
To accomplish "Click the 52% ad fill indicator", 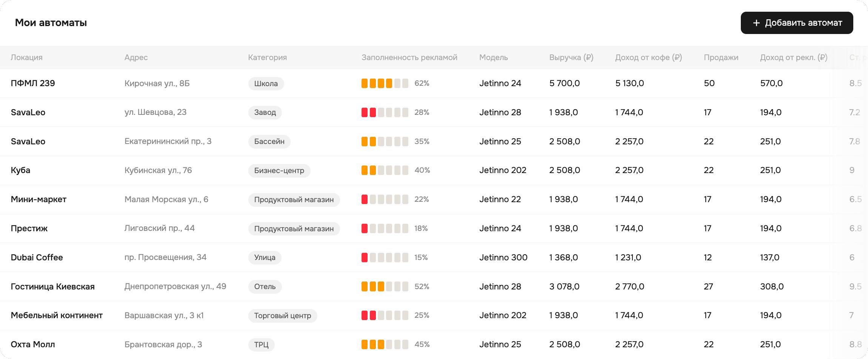I will pyautogui.click(x=385, y=286).
